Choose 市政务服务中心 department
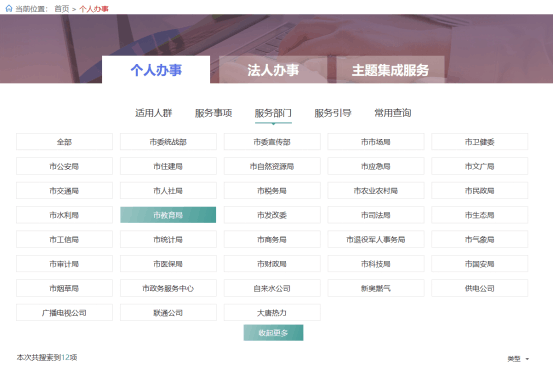The width and height of the screenshot is (553, 372). pos(168,288)
